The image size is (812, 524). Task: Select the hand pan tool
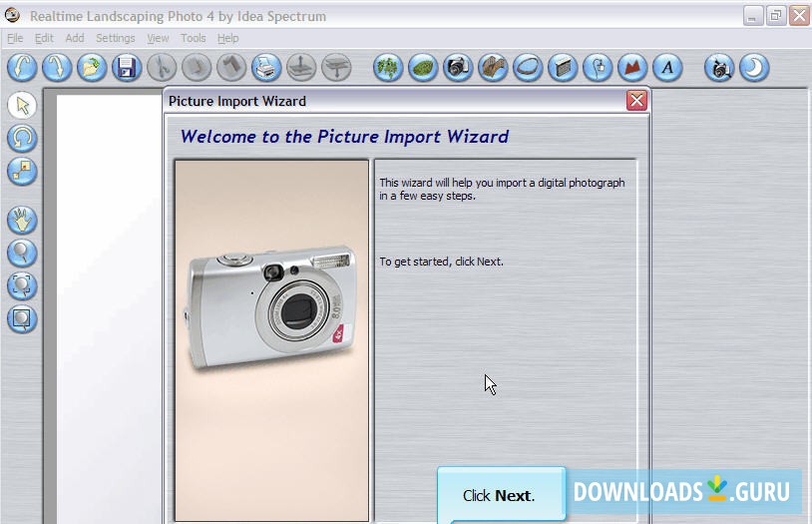[22, 220]
